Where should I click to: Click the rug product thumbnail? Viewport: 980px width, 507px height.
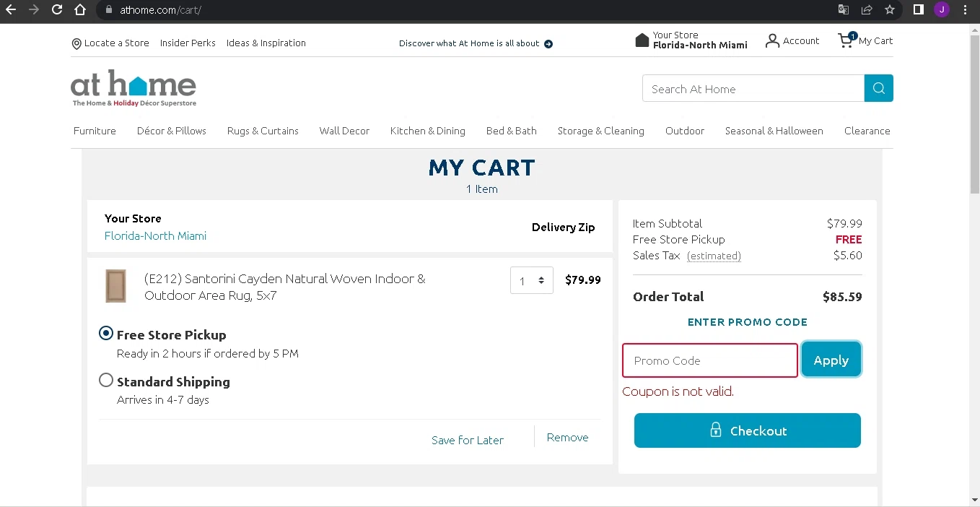115,286
